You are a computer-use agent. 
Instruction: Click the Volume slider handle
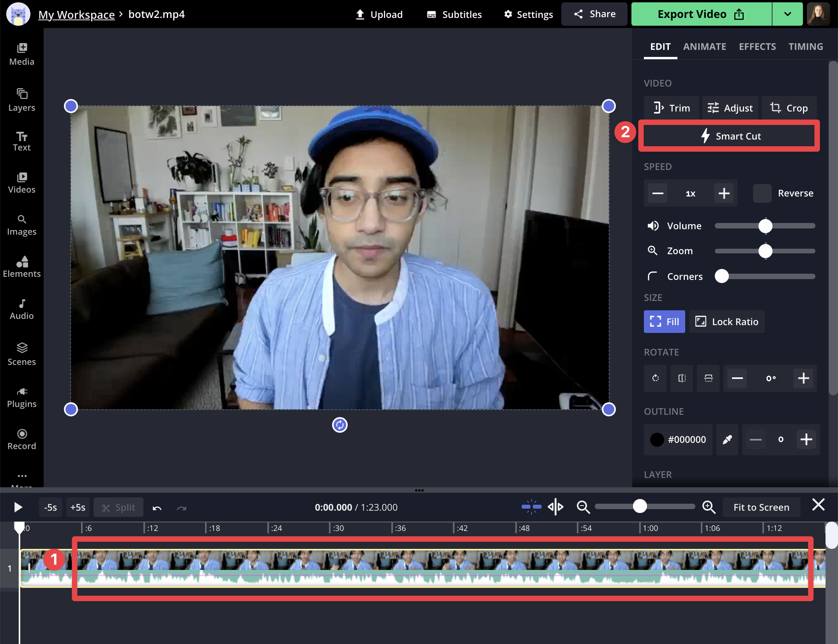click(x=766, y=226)
